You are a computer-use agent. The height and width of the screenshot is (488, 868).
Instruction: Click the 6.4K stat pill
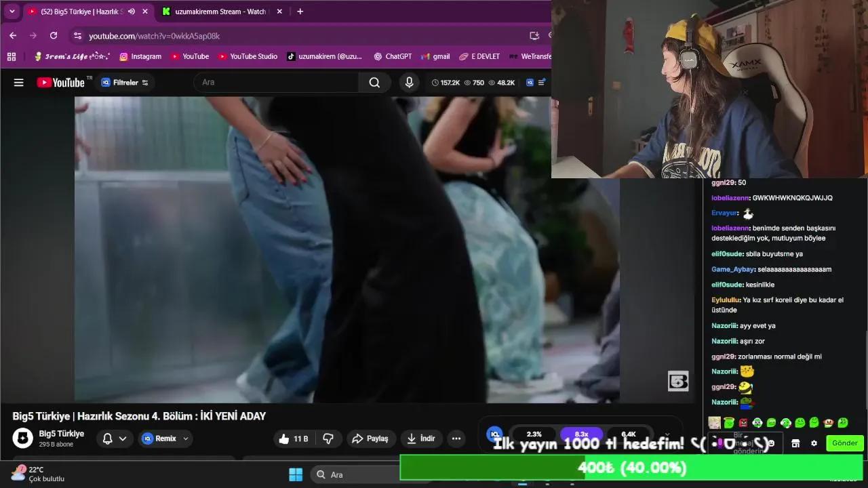click(x=629, y=434)
